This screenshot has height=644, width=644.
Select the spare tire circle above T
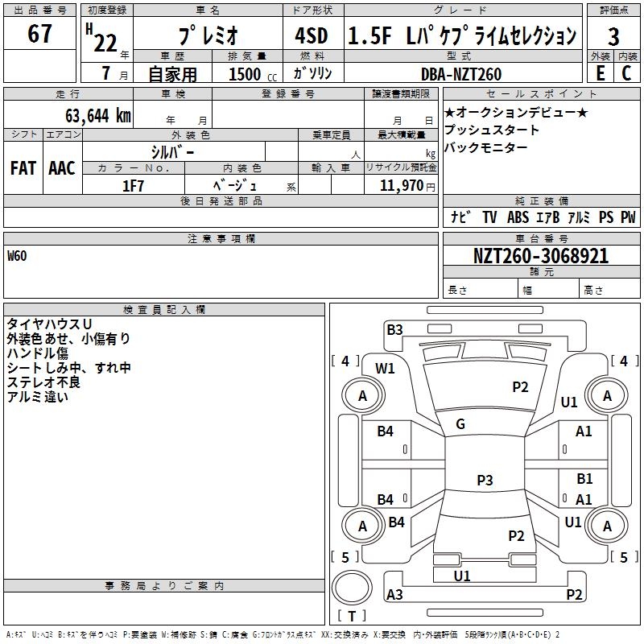(352, 588)
